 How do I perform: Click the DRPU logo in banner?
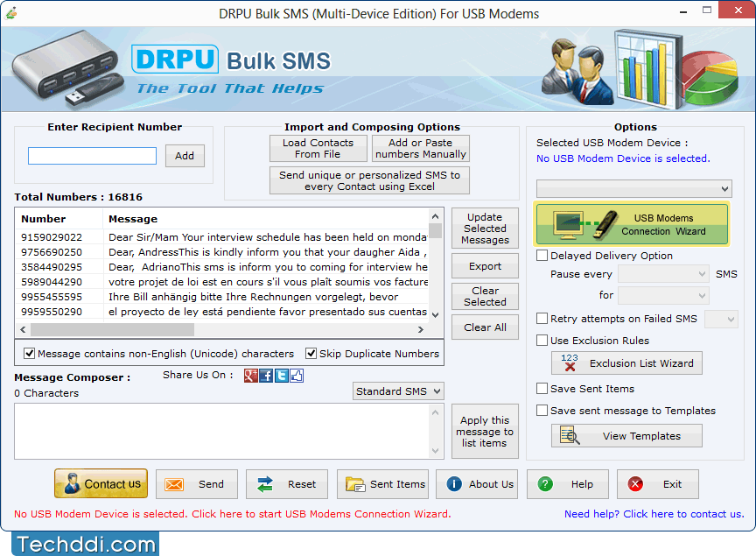pos(175,60)
